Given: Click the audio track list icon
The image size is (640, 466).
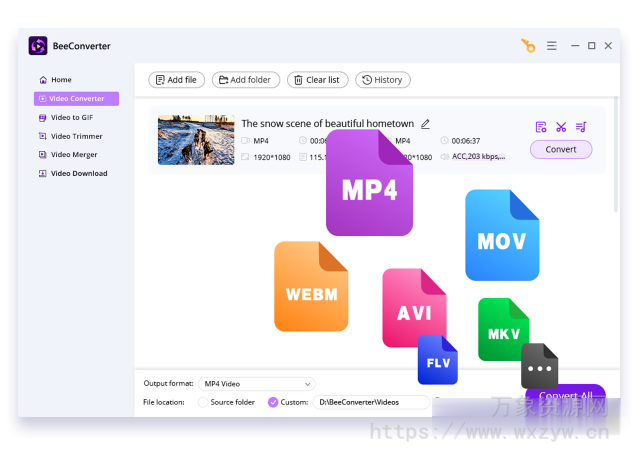Looking at the screenshot, I should coord(581,127).
